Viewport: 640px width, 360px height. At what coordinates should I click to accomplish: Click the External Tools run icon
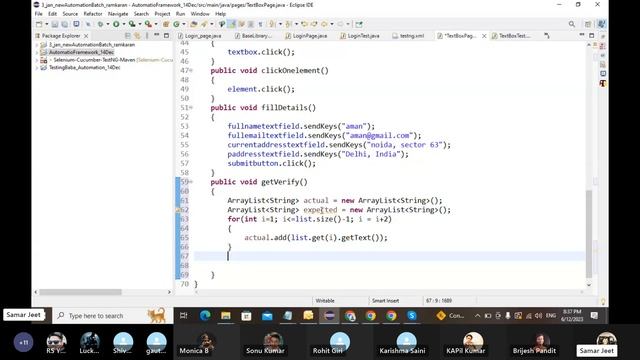pyautogui.click(x=148, y=24)
